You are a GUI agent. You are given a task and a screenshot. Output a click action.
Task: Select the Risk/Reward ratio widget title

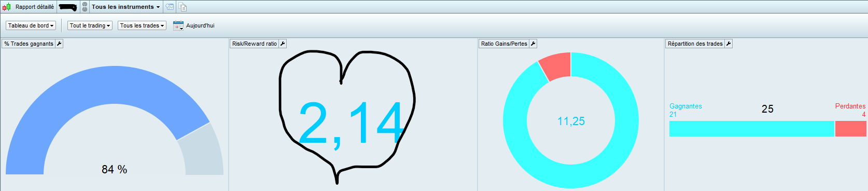coord(255,44)
